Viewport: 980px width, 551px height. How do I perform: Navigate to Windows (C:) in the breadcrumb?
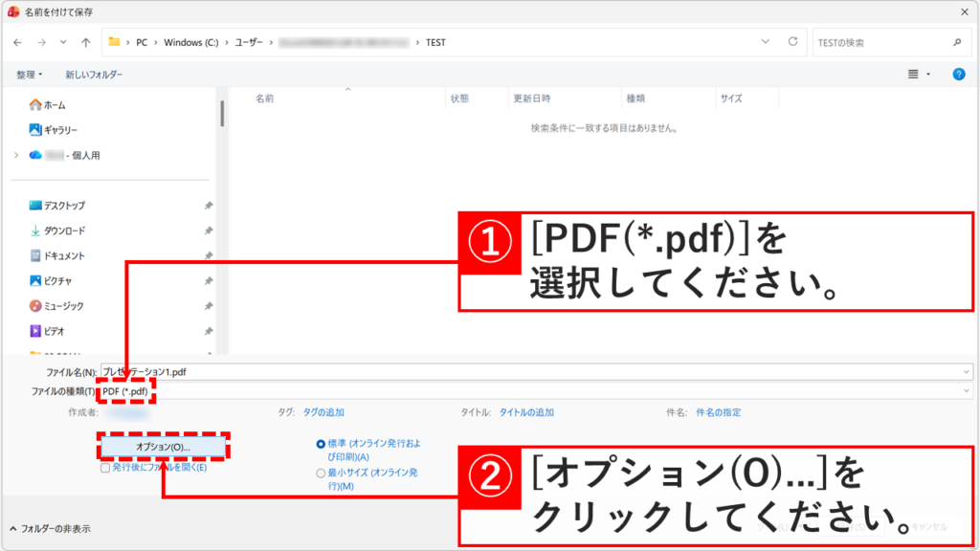(190, 42)
